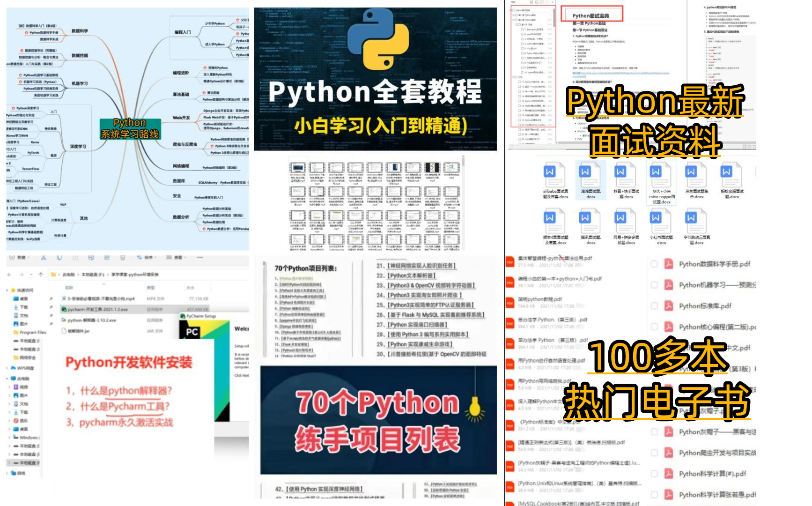812x506 pixels.
Task: Click the PyCharm Setup window icon
Action: tap(183, 316)
